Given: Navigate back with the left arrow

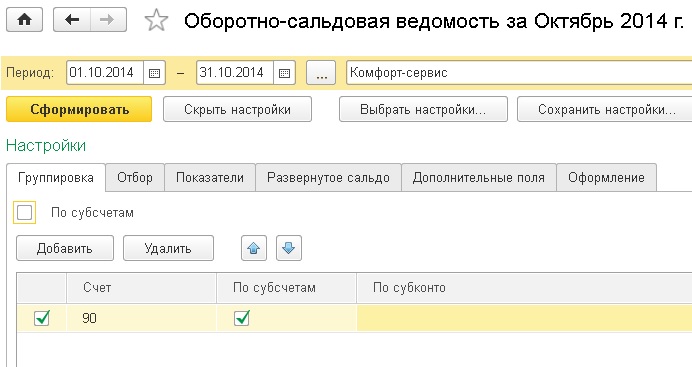Looking at the screenshot, I should pyautogui.click(x=72, y=20).
